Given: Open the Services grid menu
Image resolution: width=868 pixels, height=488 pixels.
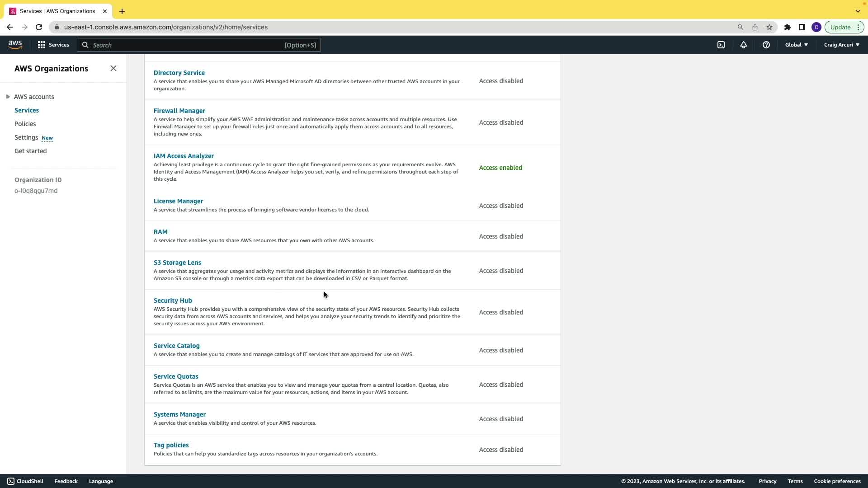Looking at the screenshot, I should pyautogui.click(x=53, y=45).
